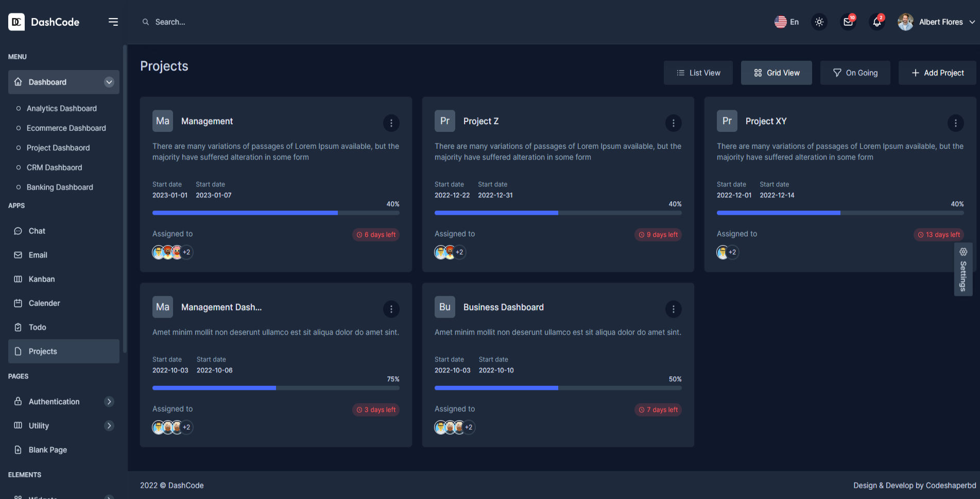The height and width of the screenshot is (499, 980).
Task: Open the Calender app
Action: pyautogui.click(x=43, y=303)
